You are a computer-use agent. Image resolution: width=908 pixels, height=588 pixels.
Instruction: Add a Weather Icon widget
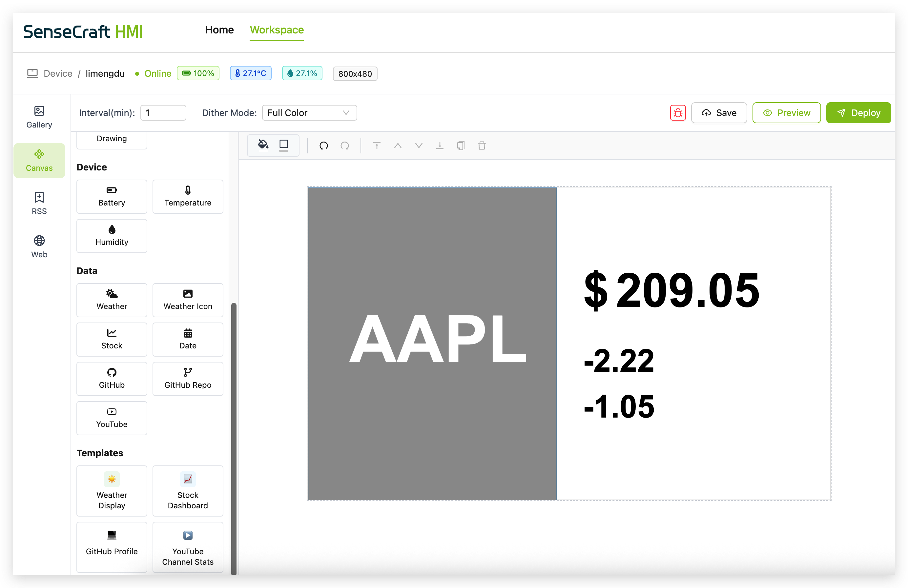pyautogui.click(x=188, y=300)
